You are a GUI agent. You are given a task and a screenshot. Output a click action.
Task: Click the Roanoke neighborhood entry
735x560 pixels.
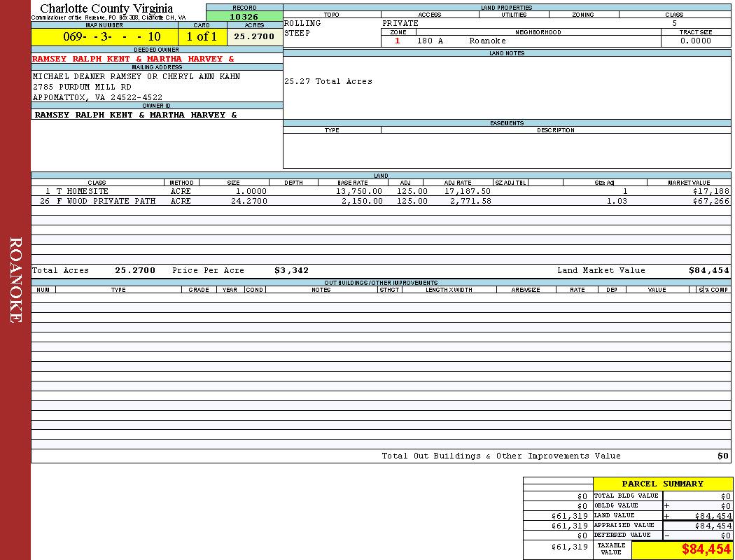click(x=487, y=41)
